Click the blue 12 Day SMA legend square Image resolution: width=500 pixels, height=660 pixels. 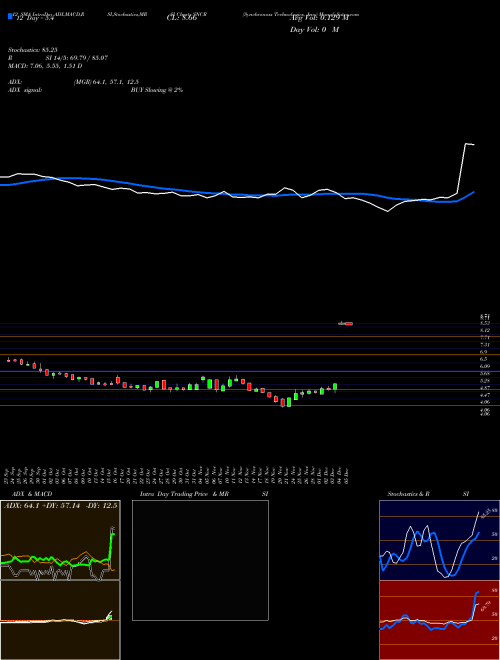point(11,16)
